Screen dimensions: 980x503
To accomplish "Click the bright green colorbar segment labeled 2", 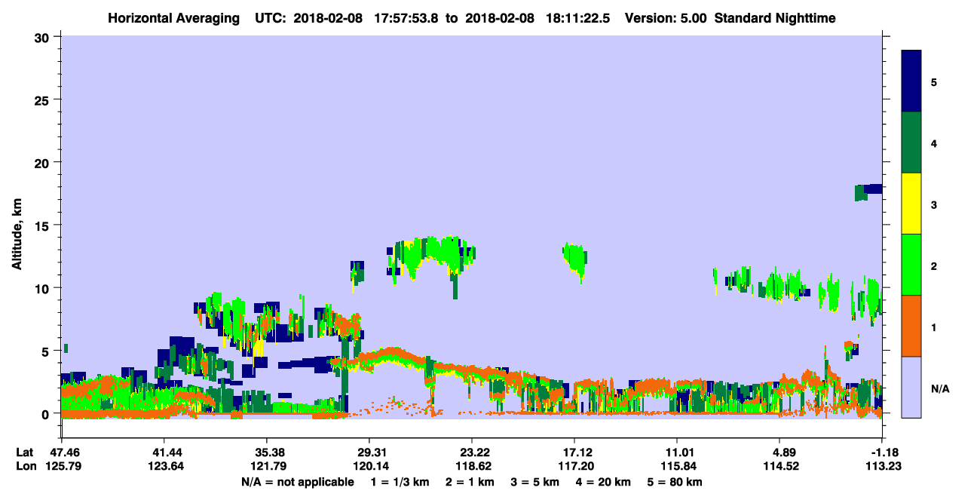I will (x=911, y=265).
